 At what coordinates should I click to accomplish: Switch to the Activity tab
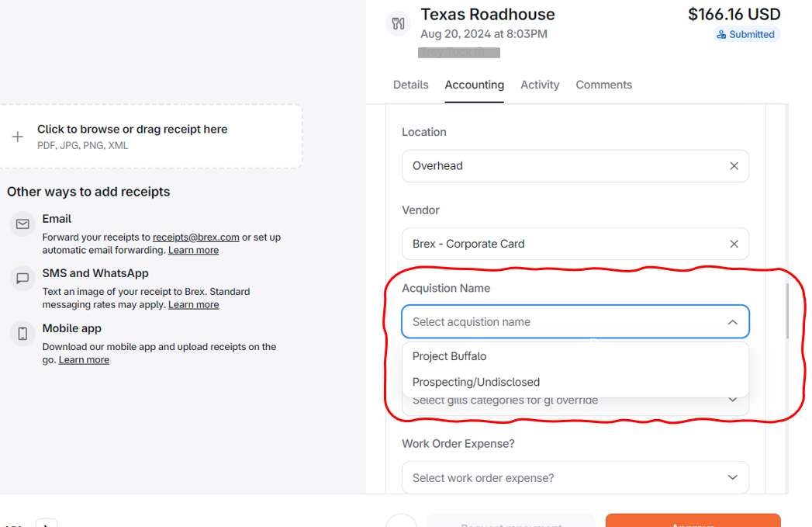point(540,85)
